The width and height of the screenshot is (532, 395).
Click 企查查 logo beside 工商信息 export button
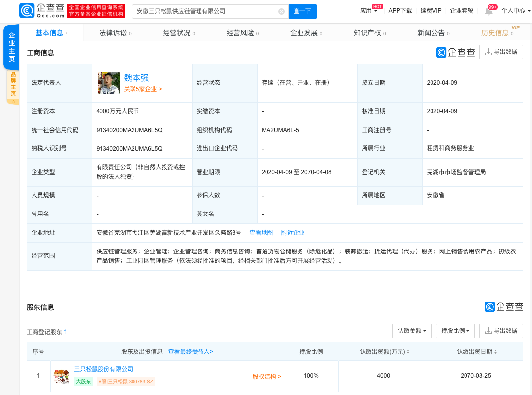tap(456, 52)
